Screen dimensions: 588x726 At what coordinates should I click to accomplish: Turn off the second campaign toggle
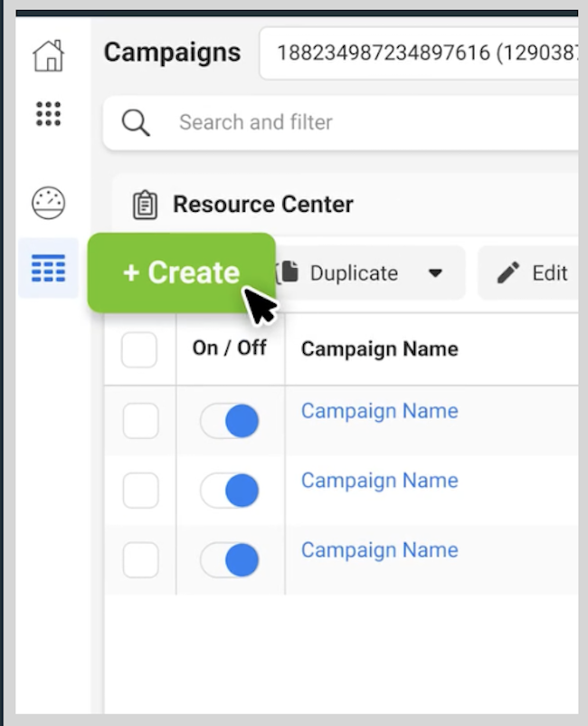click(230, 491)
